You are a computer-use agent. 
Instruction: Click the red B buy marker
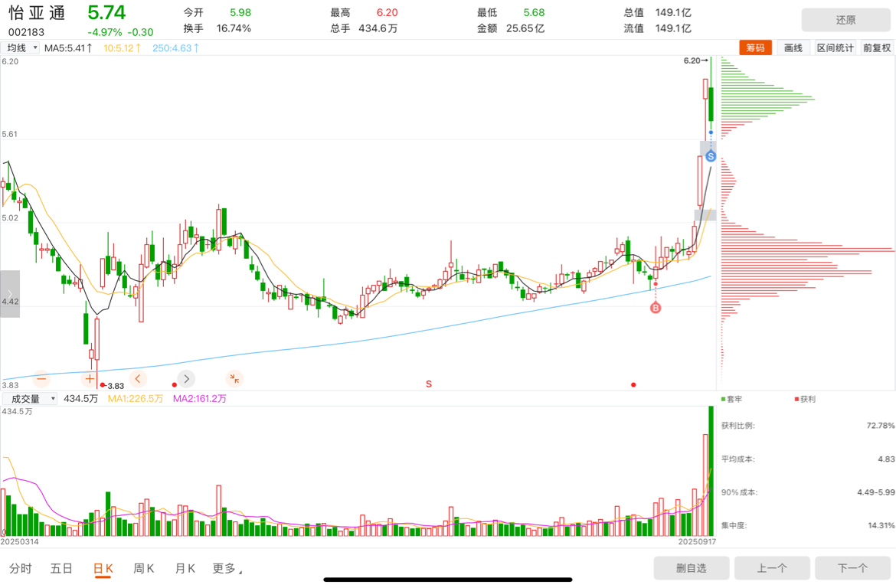tap(656, 308)
